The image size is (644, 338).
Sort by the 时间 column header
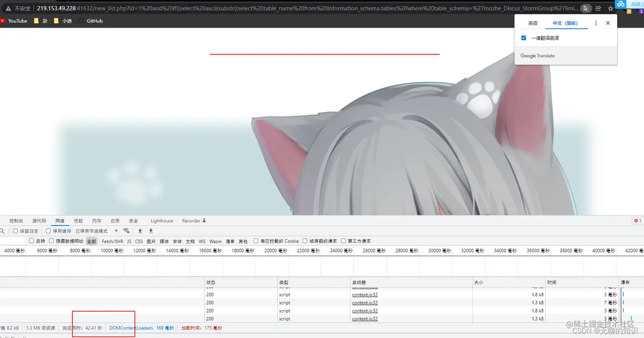point(582,282)
